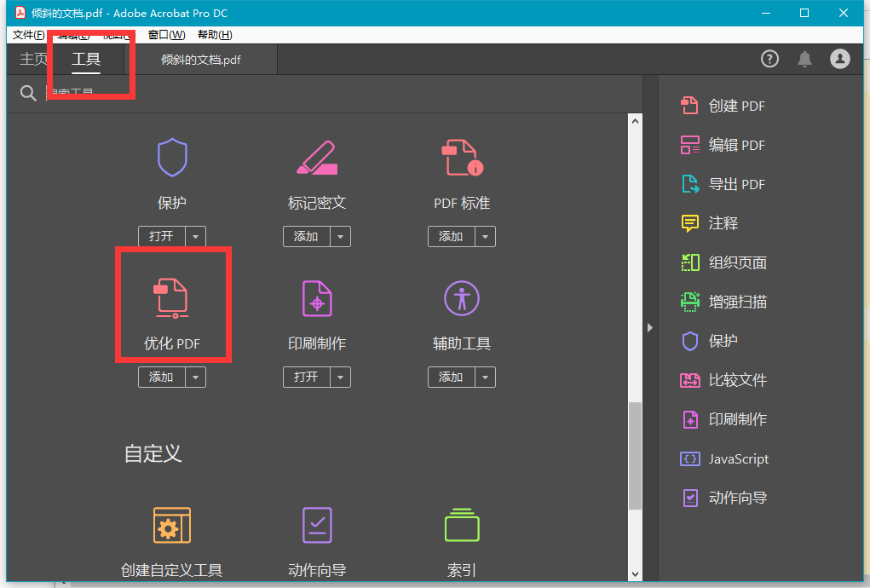Click the 导出 PDF label in sidebar
This screenshot has height=588, width=870.
click(x=736, y=184)
